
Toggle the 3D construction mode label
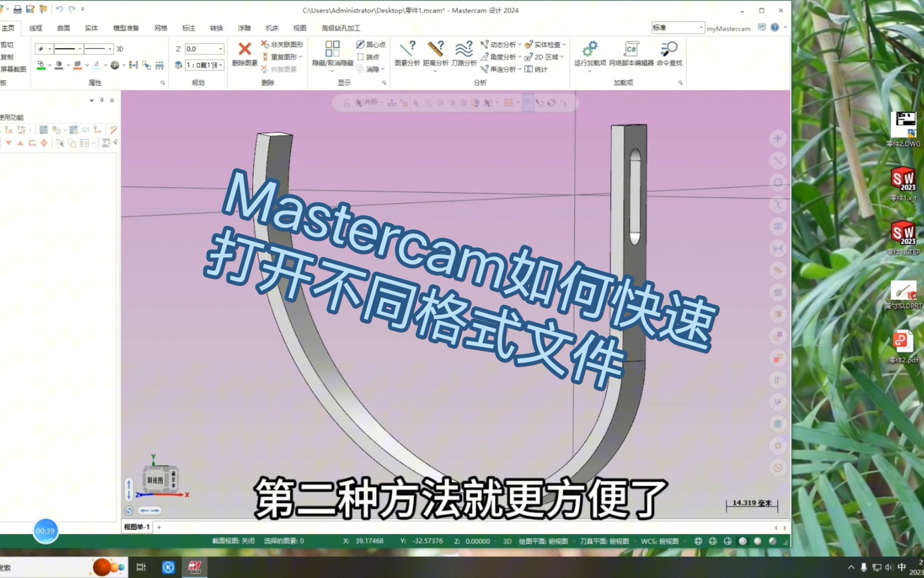point(120,49)
